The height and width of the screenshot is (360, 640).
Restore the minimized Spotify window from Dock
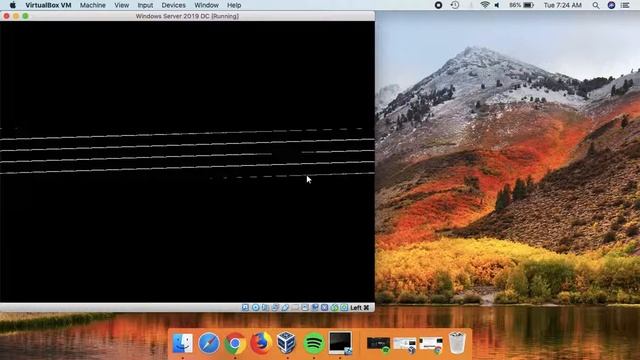[x=378, y=344]
